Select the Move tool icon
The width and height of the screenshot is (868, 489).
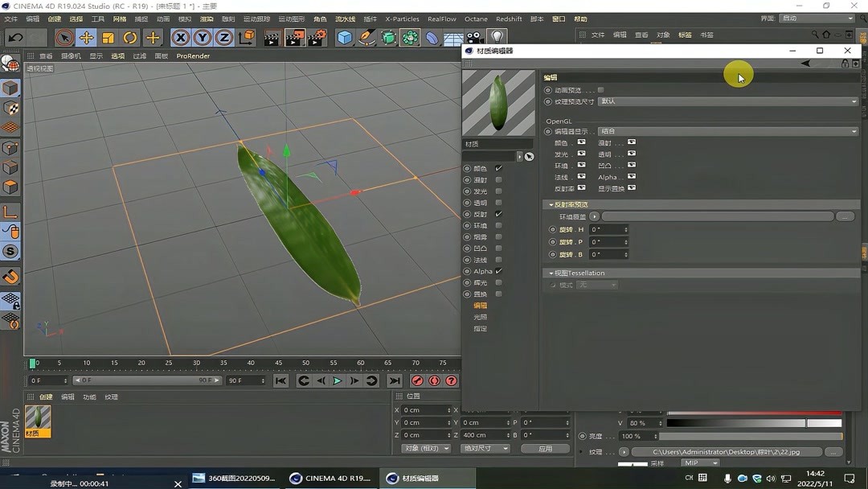click(86, 36)
